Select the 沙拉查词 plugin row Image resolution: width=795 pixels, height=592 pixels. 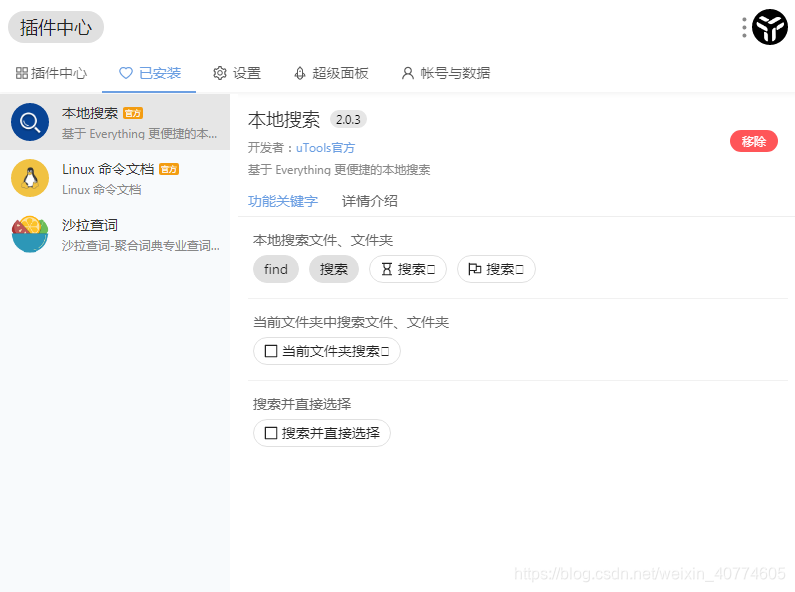tap(115, 234)
